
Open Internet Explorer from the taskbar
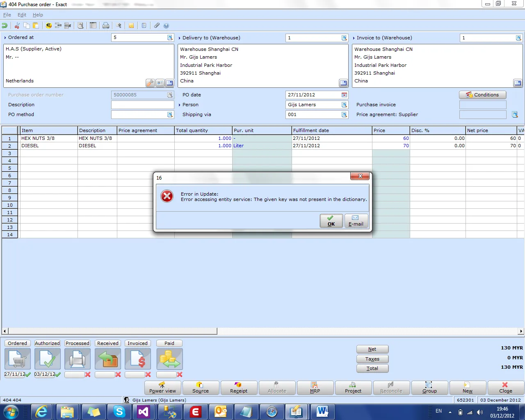tap(41, 411)
